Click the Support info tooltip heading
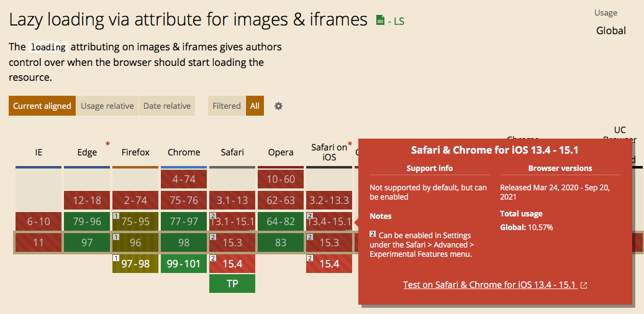This screenshot has width=644, height=314. [430, 168]
